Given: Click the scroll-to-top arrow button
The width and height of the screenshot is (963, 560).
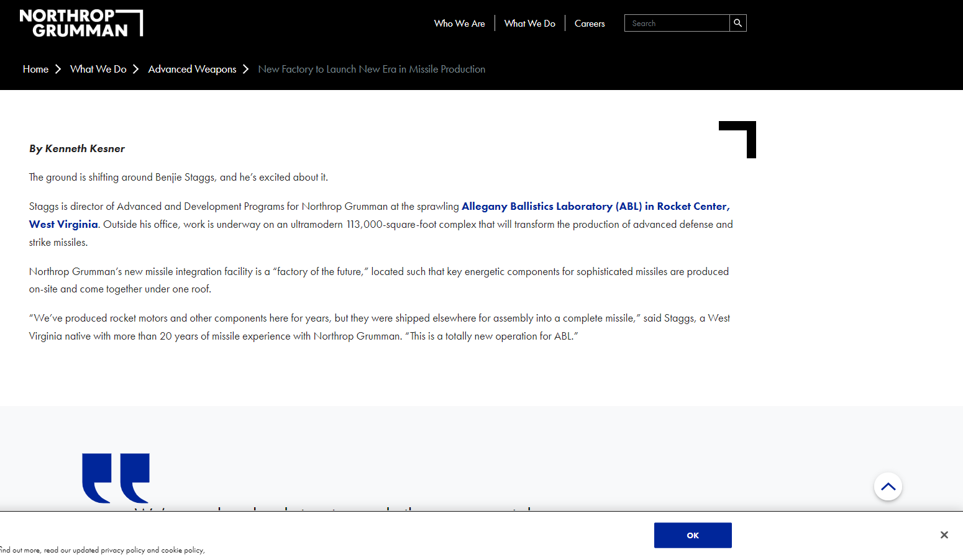Looking at the screenshot, I should (x=888, y=487).
